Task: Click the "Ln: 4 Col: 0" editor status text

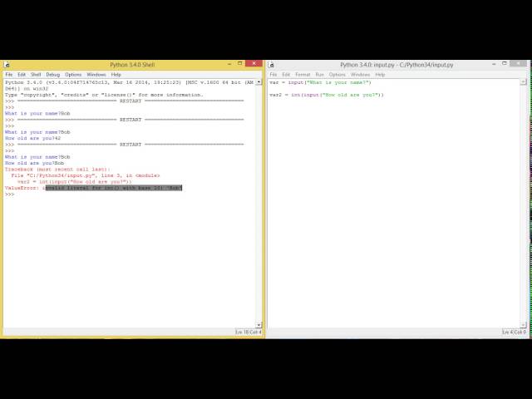Action: (x=514, y=332)
